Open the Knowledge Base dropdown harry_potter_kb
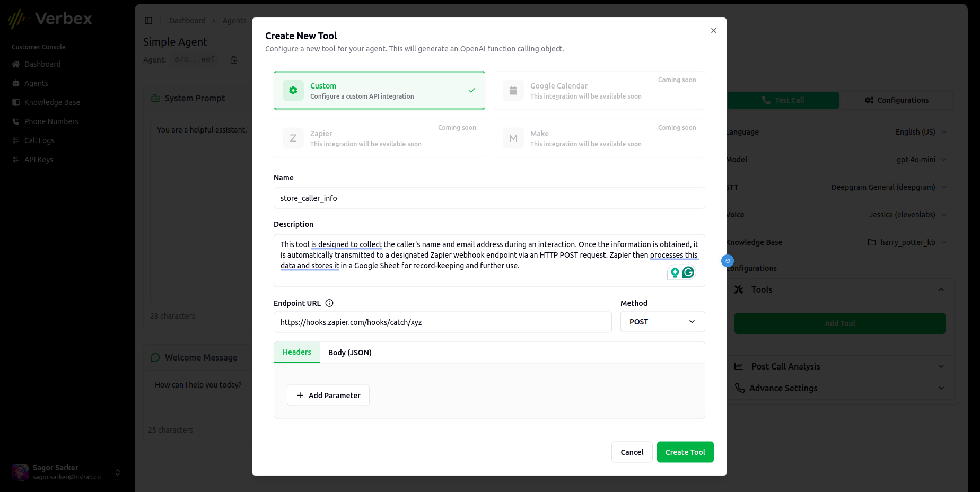Image resolution: width=980 pixels, height=492 pixels. [907, 242]
